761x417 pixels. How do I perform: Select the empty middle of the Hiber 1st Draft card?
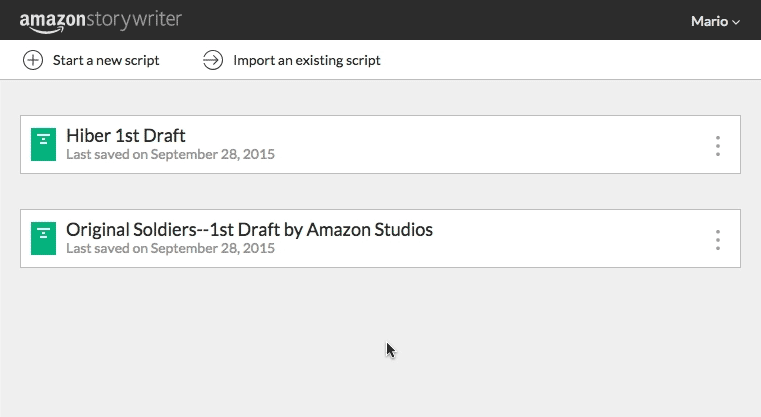tap(485, 145)
